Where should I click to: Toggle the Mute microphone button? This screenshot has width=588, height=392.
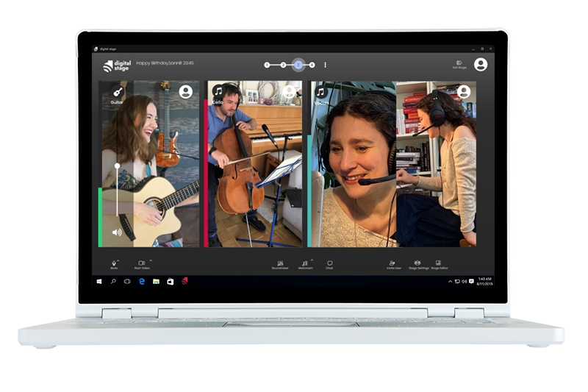pos(114,263)
